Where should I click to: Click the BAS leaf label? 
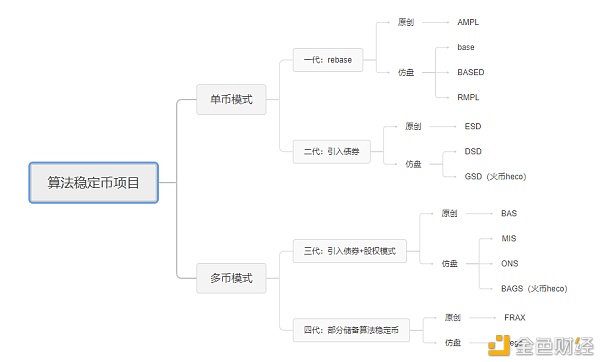(509, 213)
